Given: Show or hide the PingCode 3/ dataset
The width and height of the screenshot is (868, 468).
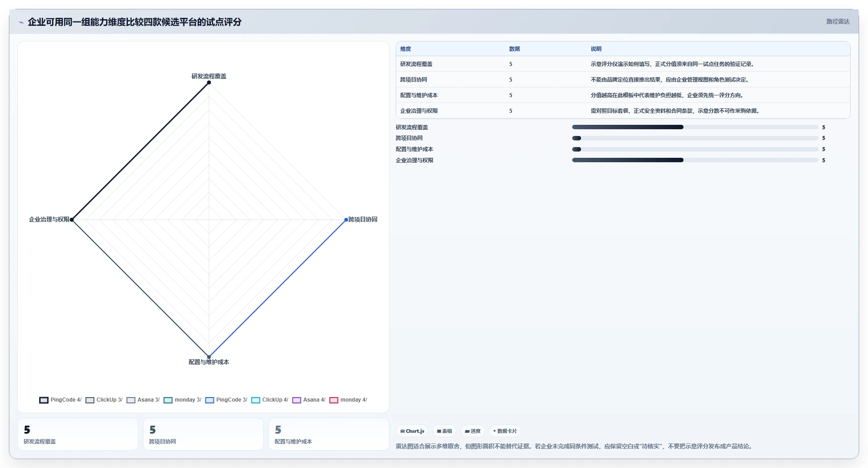Looking at the screenshot, I should pos(226,400).
